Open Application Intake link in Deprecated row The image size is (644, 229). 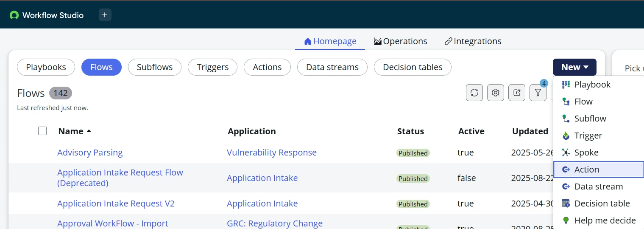tap(262, 178)
